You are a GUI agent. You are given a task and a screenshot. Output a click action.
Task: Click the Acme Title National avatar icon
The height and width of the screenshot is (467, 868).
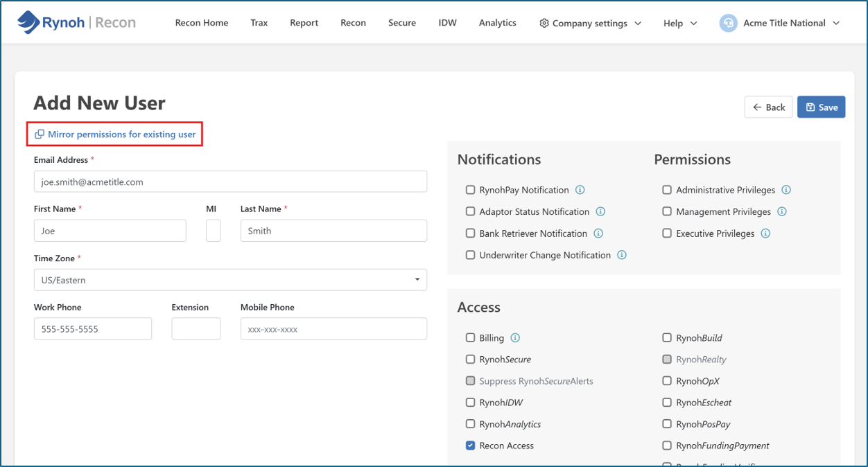728,23
